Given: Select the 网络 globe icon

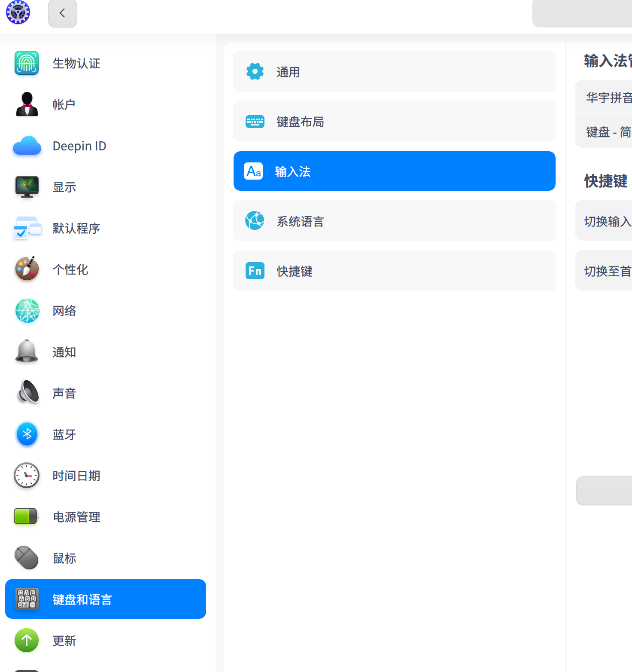Looking at the screenshot, I should (x=27, y=311).
